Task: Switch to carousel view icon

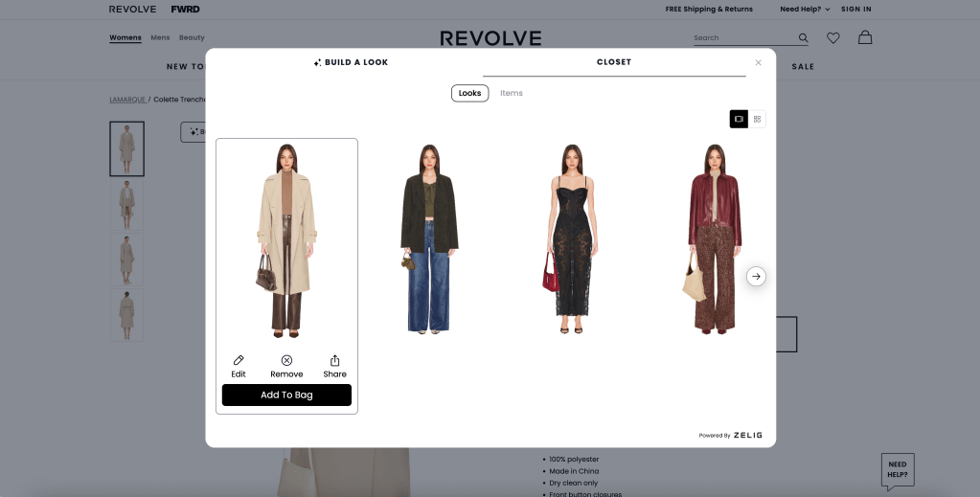Action: [739, 119]
